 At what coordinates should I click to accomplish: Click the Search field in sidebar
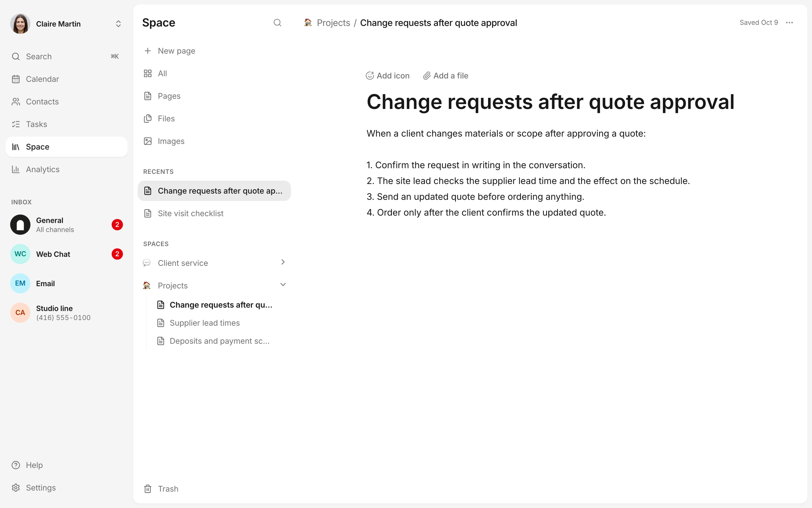(67, 56)
